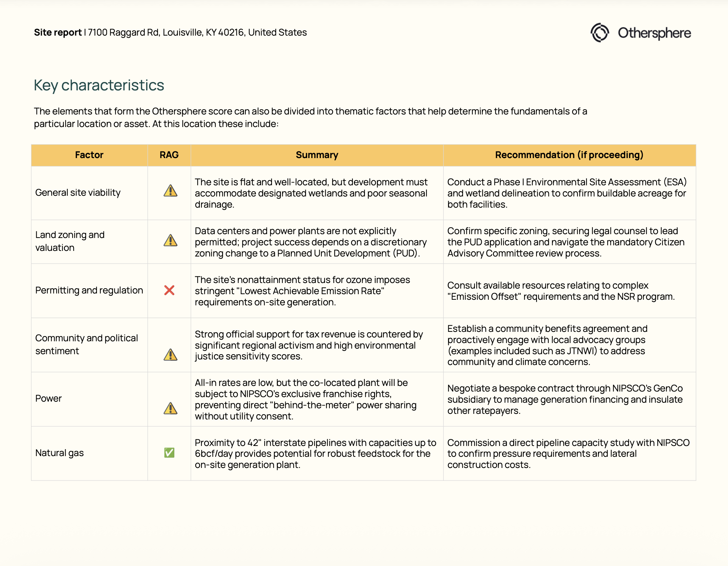
Task: Click the Factor column header
Action: point(89,155)
